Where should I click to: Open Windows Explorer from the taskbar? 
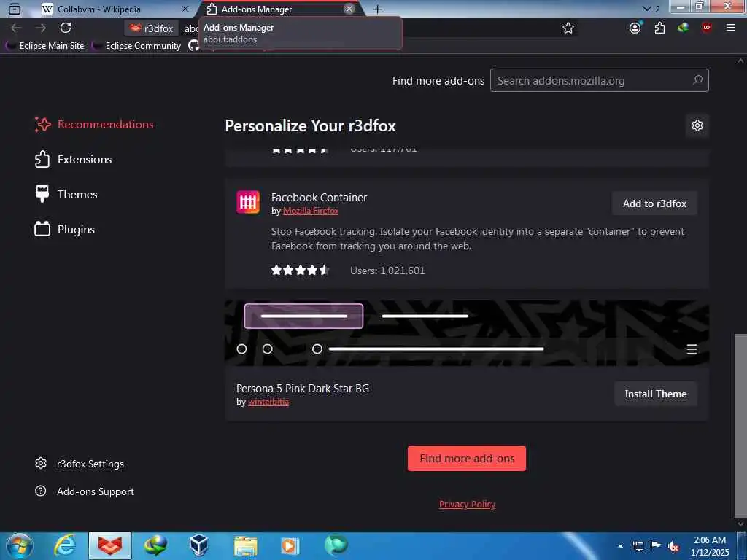[245, 545]
